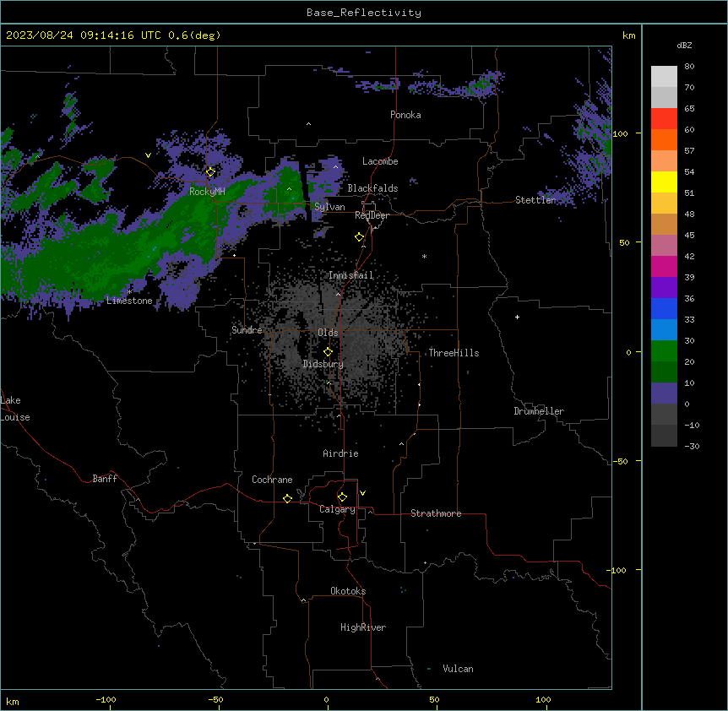Click the Calgary city label
The height and width of the screenshot is (711, 728).
pyautogui.click(x=338, y=509)
